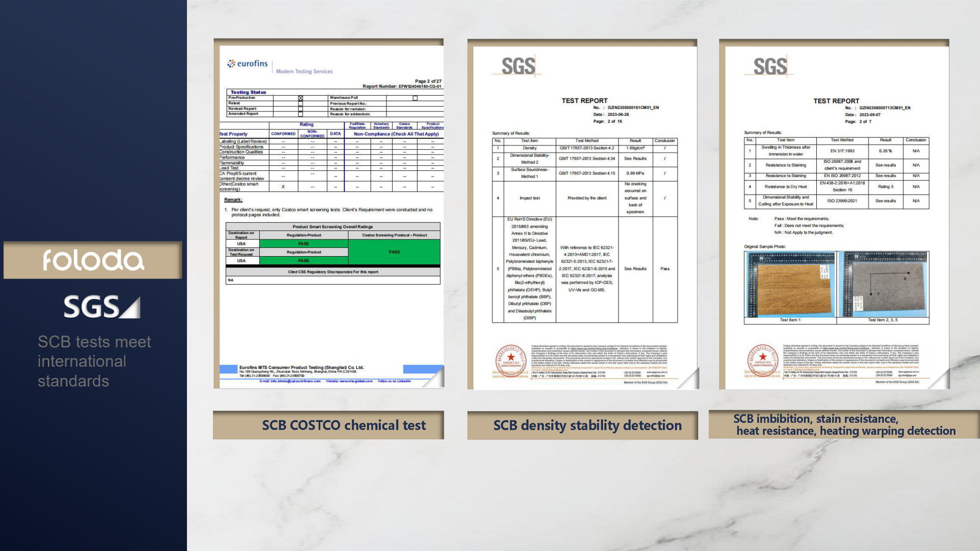This screenshot has height=551, width=980.
Task: Click the foloda brand logo
Action: (93, 260)
